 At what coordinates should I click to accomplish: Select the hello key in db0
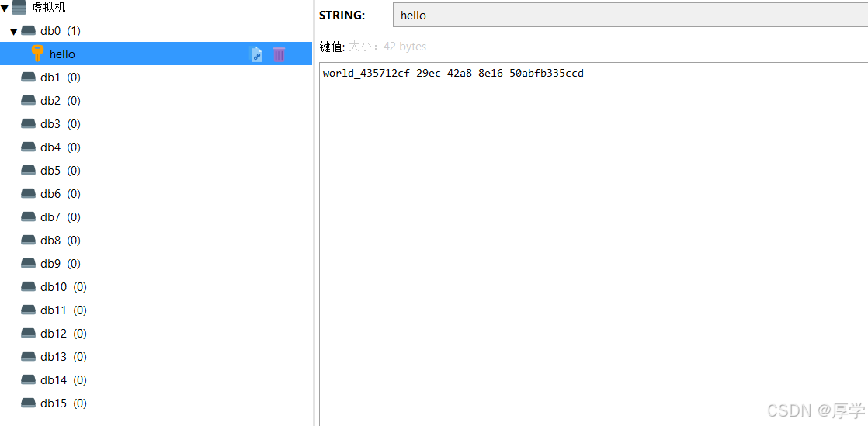point(156,54)
